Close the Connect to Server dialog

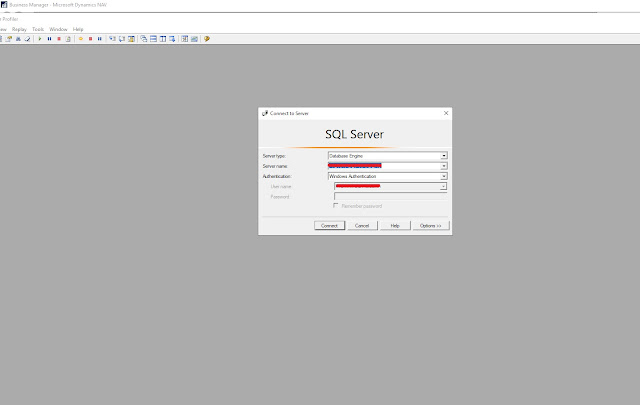[446, 113]
